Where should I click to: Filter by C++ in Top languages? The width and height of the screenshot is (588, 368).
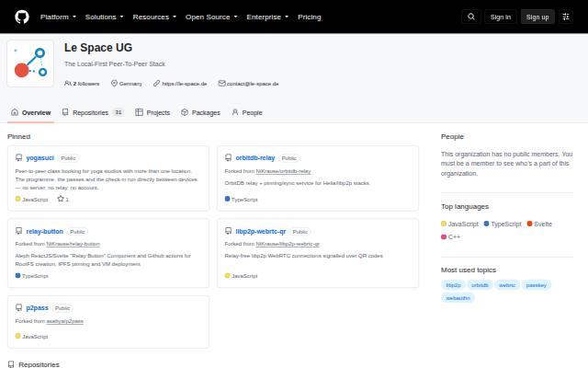click(450, 237)
